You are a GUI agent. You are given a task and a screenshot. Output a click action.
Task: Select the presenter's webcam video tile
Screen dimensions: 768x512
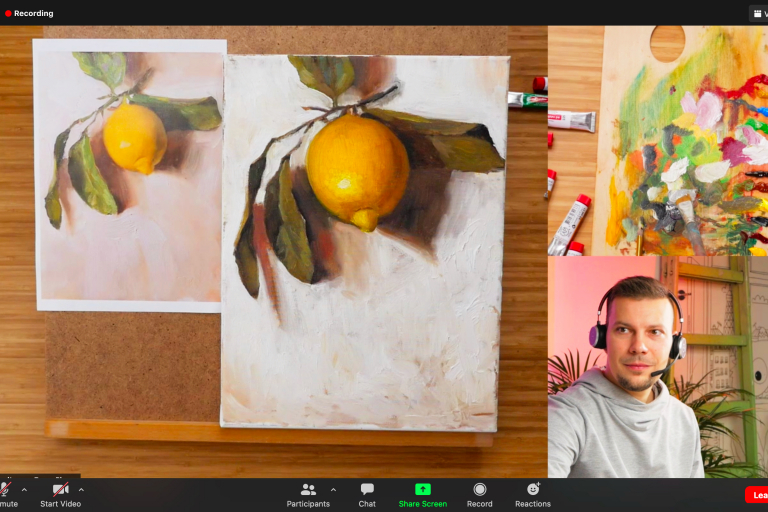tap(657, 366)
